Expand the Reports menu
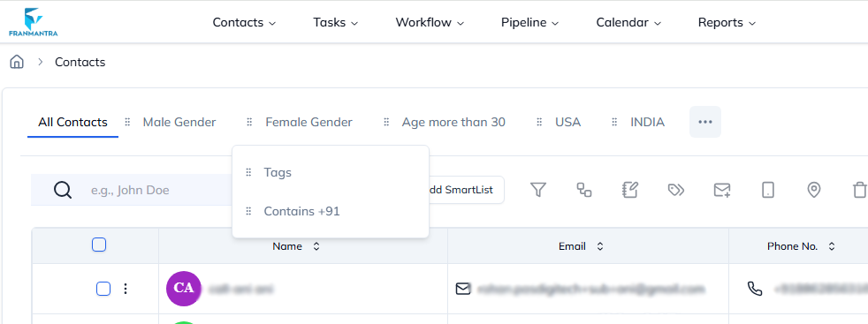868x324 pixels. coord(727,23)
